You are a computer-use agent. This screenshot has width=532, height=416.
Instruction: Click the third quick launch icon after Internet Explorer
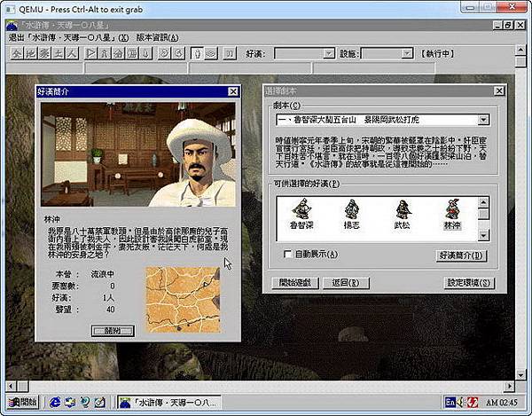85,403
